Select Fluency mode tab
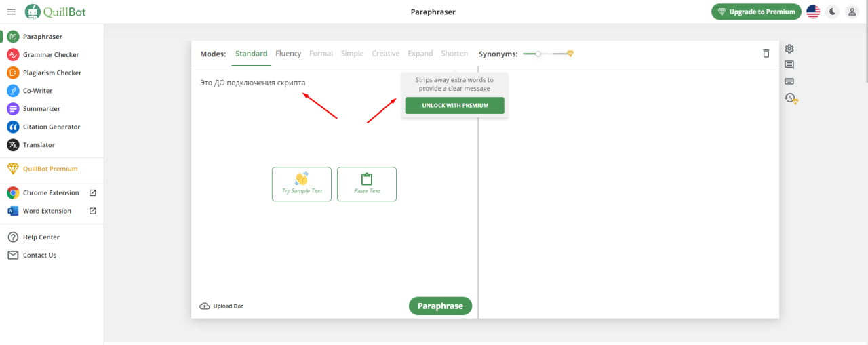This screenshot has height=345, width=868. pyautogui.click(x=288, y=54)
